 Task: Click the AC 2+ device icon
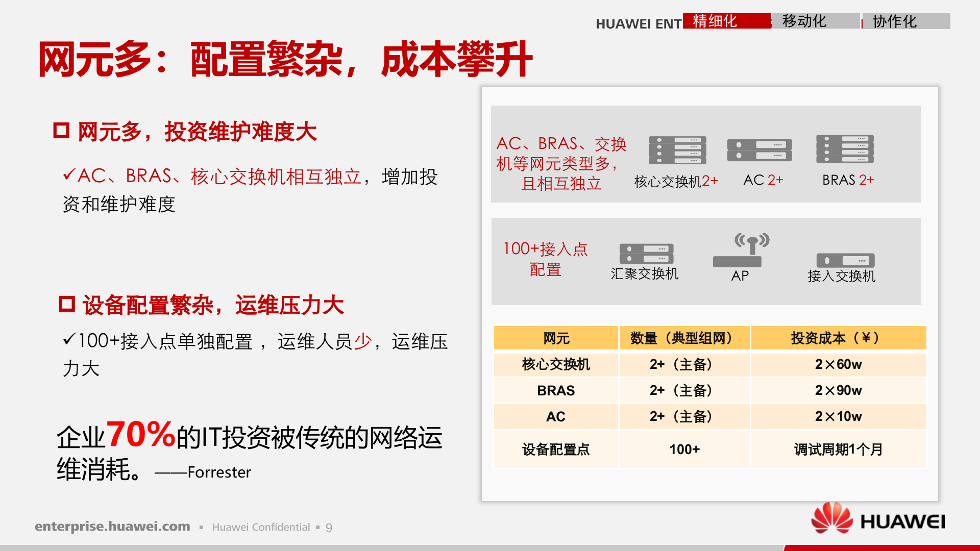click(x=761, y=149)
